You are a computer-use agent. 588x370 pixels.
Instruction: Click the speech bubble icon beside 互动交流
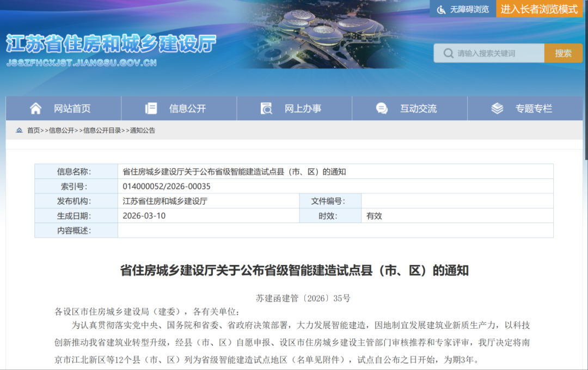pyautogui.click(x=382, y=108)
